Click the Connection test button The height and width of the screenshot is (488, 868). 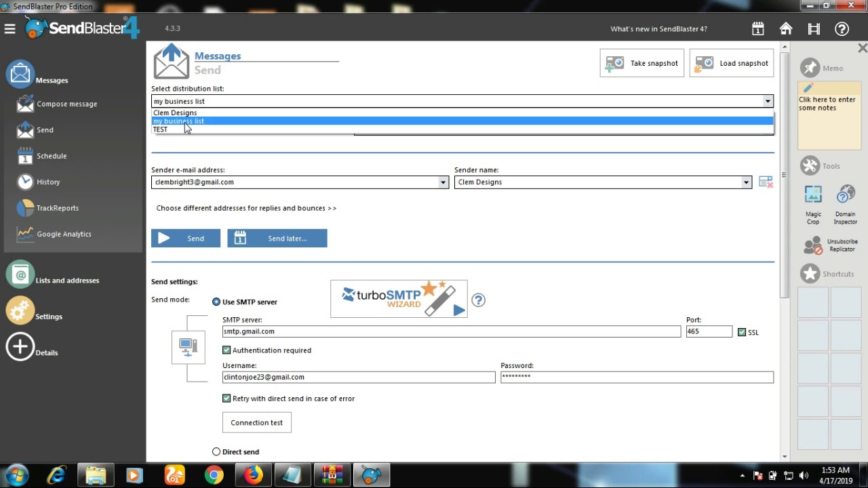257,422
